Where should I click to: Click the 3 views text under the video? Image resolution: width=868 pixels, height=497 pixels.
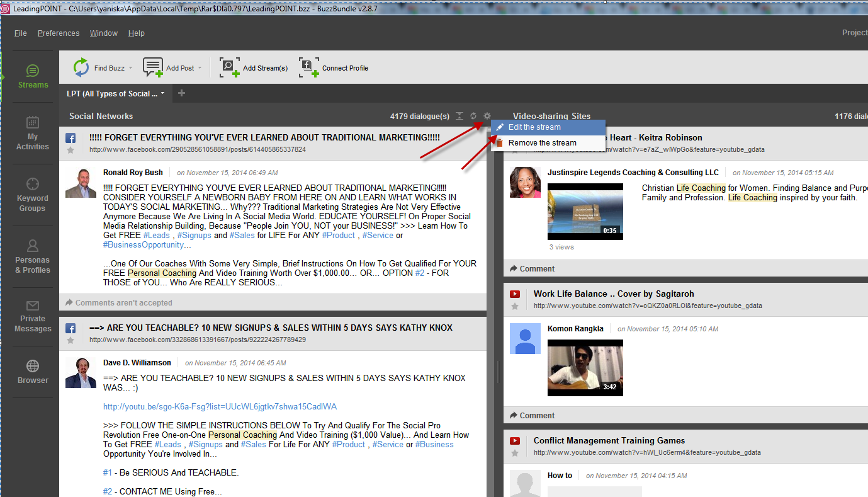pos(561,248)
